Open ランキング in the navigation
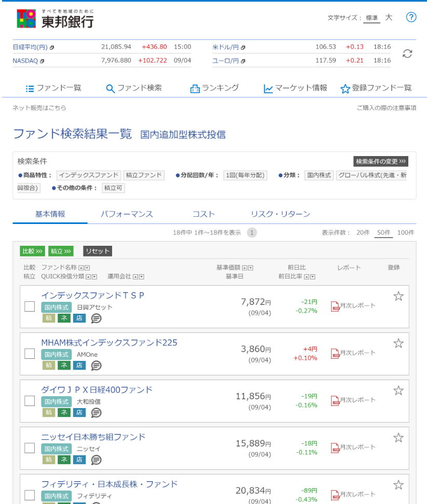 click(214, 88)
